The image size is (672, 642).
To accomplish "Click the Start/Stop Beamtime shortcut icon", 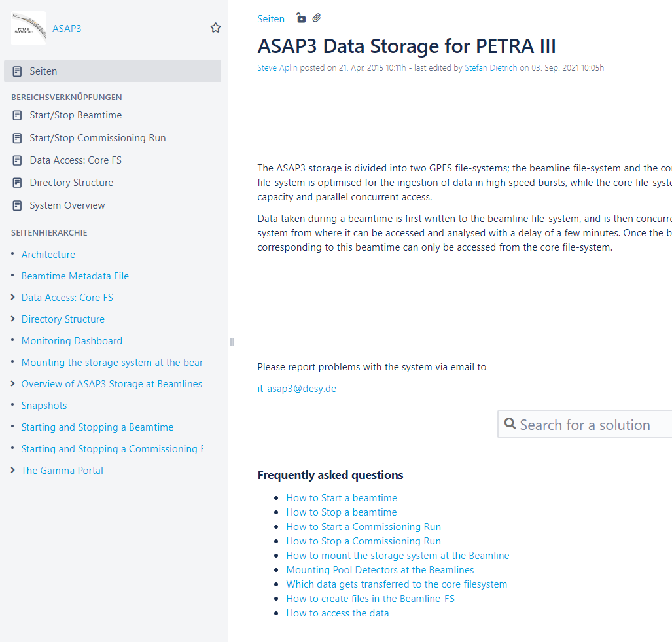I will point(17,115).
